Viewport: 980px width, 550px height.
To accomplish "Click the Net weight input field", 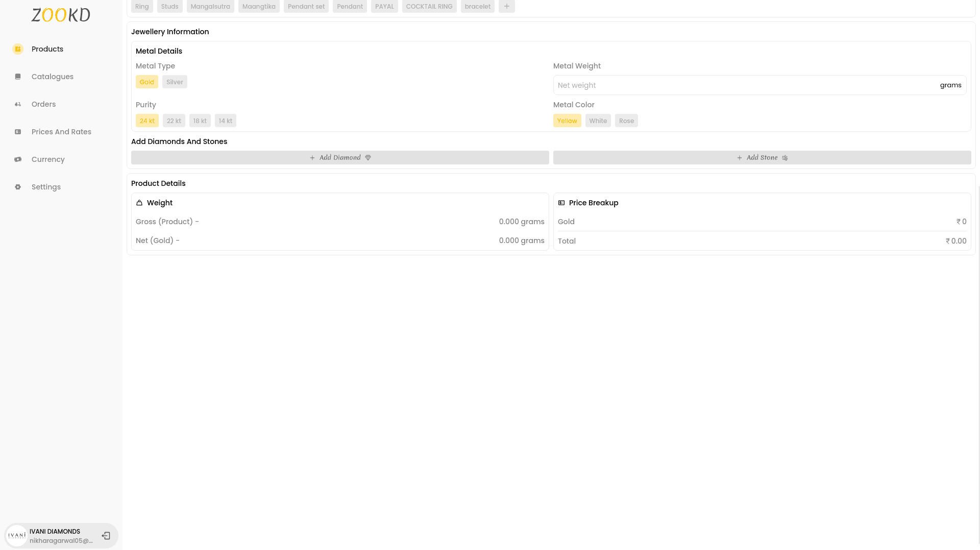I will (715, 85).
